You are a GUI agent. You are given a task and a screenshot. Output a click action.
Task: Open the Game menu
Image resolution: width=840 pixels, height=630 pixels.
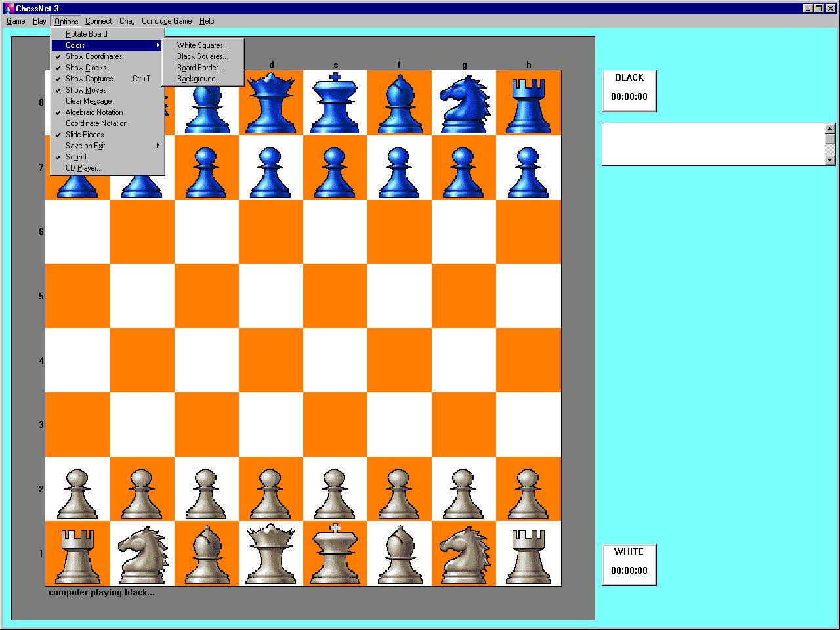(x=16, y=21)
